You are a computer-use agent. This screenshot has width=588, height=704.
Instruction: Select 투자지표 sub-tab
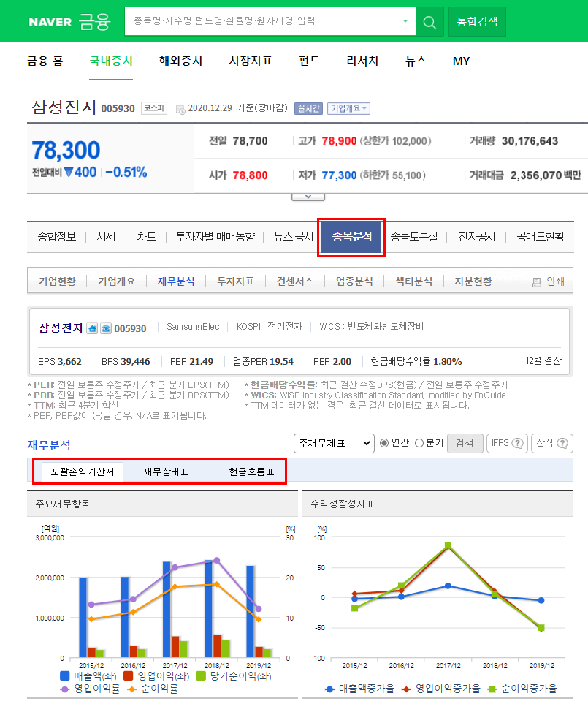235,281
